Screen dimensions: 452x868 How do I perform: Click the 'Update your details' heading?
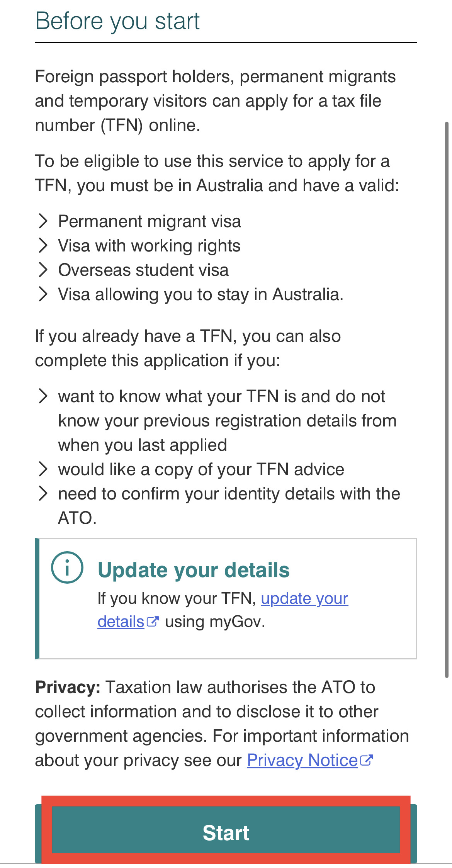194,570
